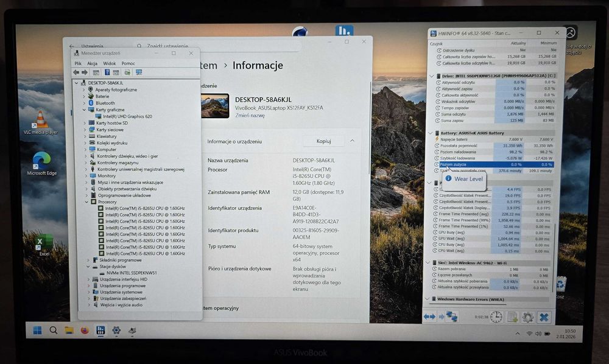Click the battery icon in system tray
Viewport: 609px width, 364px height.
(547, 334)
